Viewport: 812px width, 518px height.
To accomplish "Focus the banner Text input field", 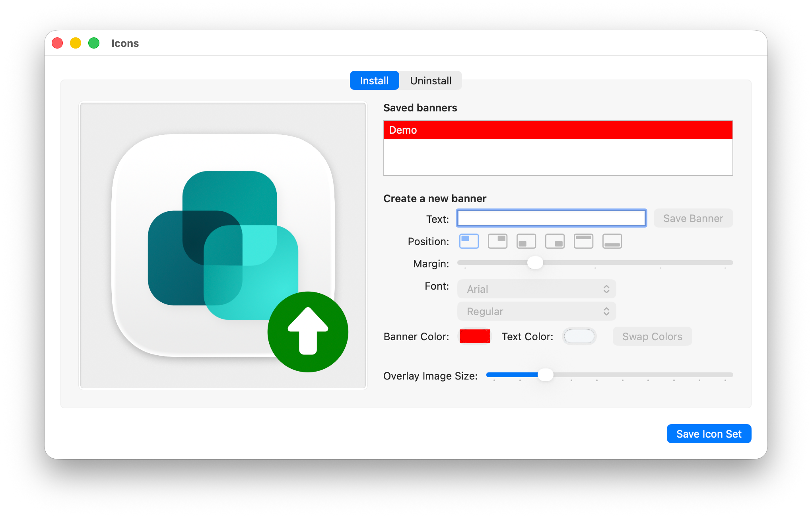I will pos(551,218).
